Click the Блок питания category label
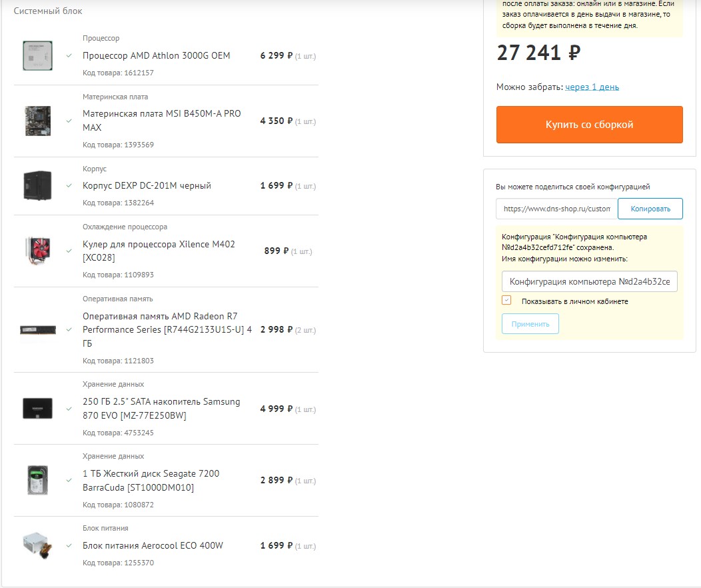This screenshot has width=701, height=588. [105, 528]
